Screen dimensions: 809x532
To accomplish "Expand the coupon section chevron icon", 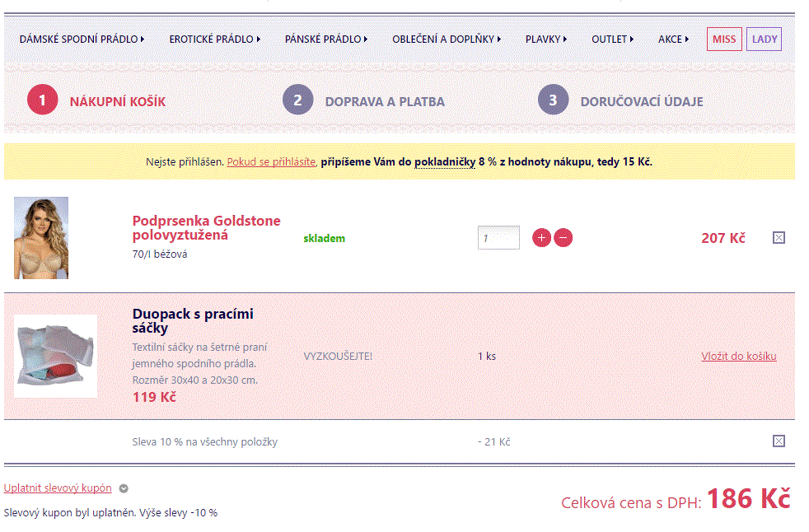I will (124, 488).
